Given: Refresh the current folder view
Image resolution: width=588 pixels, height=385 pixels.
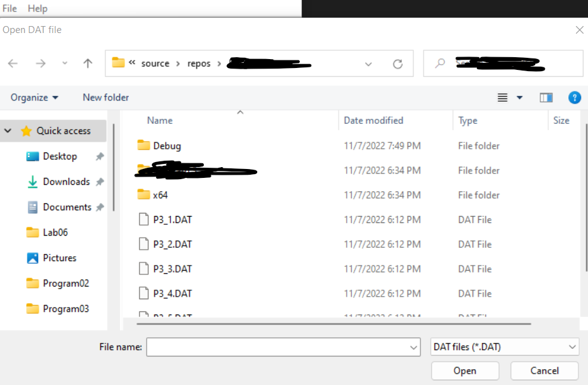Looking at the screenshot, I should [398, 64].
